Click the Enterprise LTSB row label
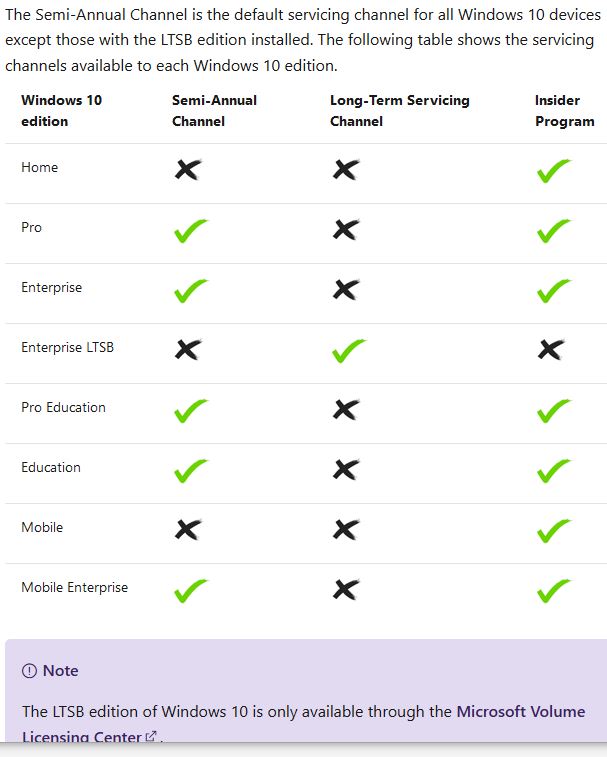The image size is (607, 757). (x=67, y=347)
